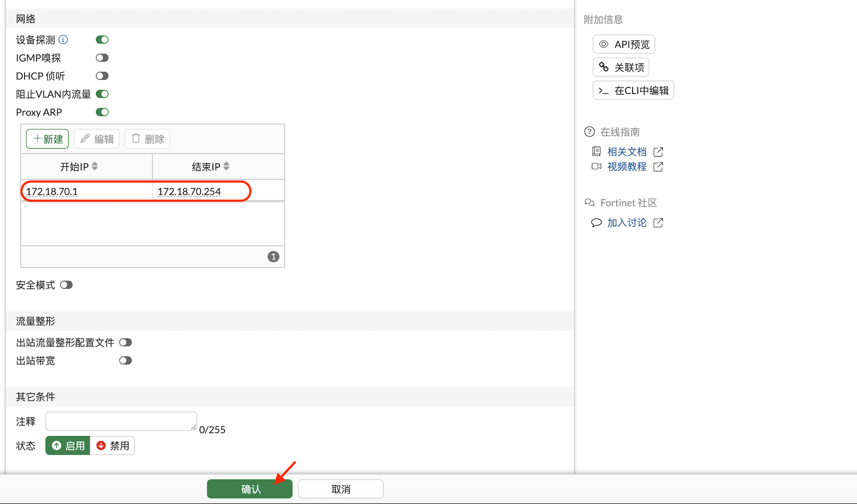The height and width of the screenshot is (504, 857).
Task: Select the 开始IP column header
Action: (87, 167)
